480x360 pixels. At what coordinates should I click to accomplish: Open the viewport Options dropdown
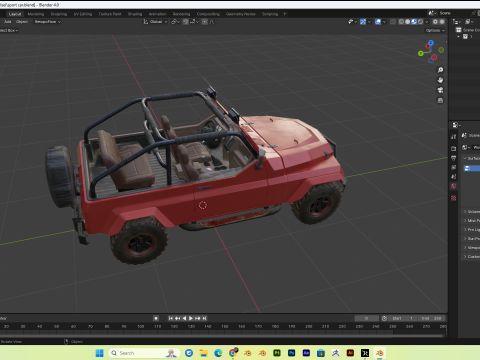pos(435,30)
